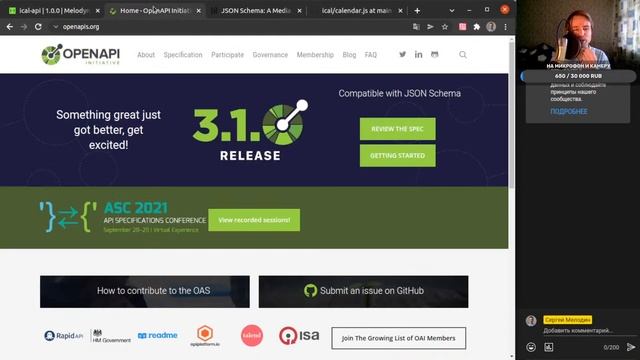The image size is (640, 360).
Task: Open a new browser tab with plus
Action: point(417,11)
